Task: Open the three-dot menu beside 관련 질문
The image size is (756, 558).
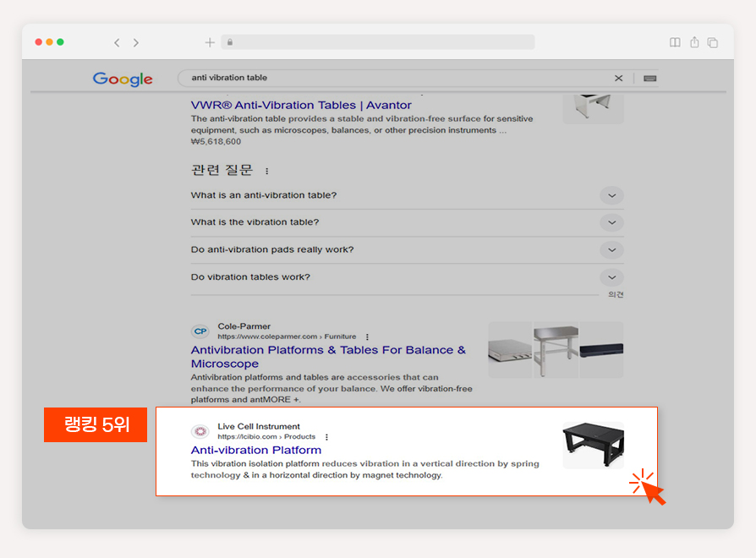Action: 267,171
